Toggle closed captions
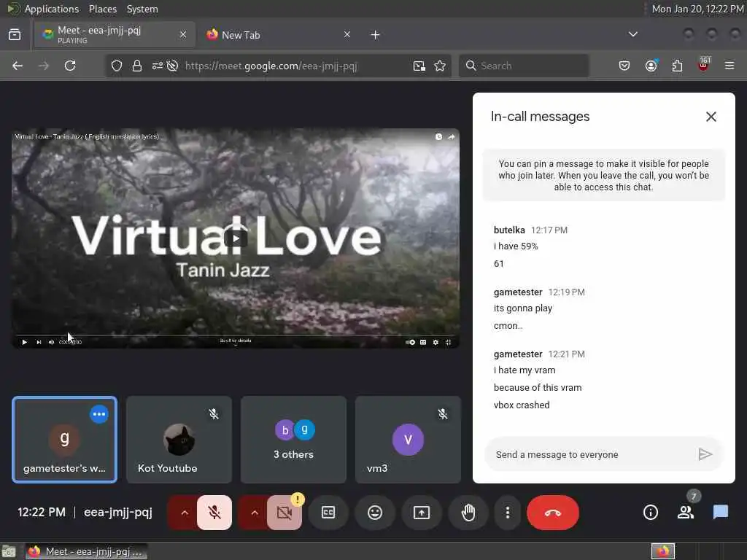This screenshot has width=747, height=560. pos(328,513)
